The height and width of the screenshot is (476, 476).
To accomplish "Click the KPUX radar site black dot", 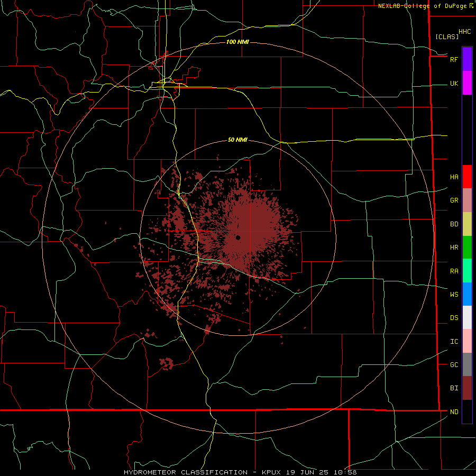I will (x=238, y=237).
